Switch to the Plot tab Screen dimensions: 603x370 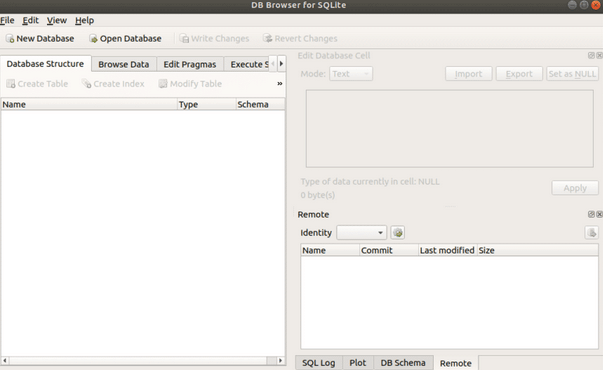[x=358, y=363]
